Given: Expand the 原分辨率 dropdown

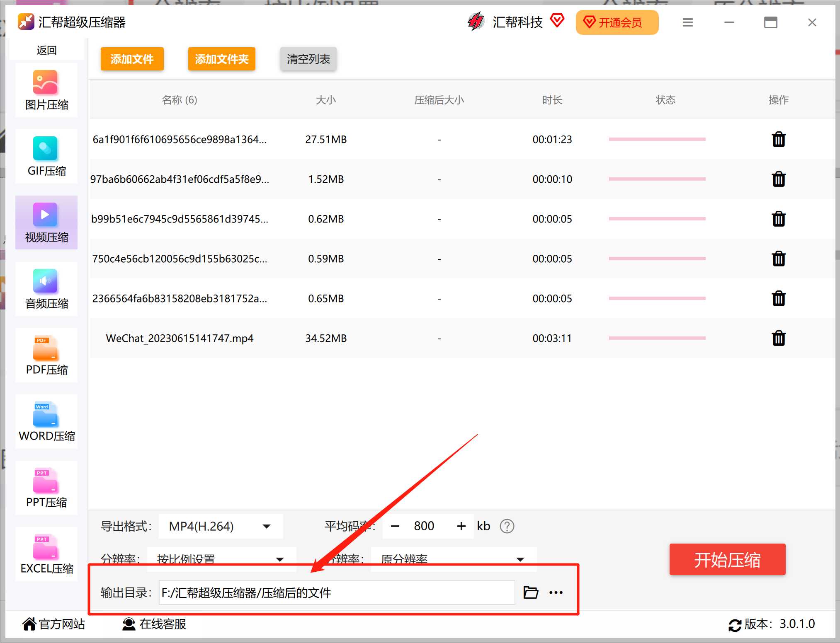Looking at the screenshot, I should coord(454,559).
